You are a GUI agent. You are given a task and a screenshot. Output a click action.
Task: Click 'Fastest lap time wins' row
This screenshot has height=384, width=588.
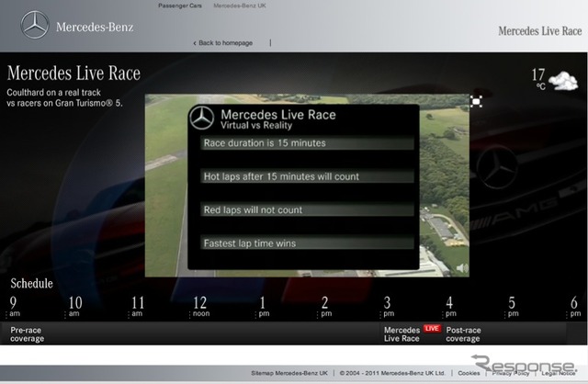[307, 243]
